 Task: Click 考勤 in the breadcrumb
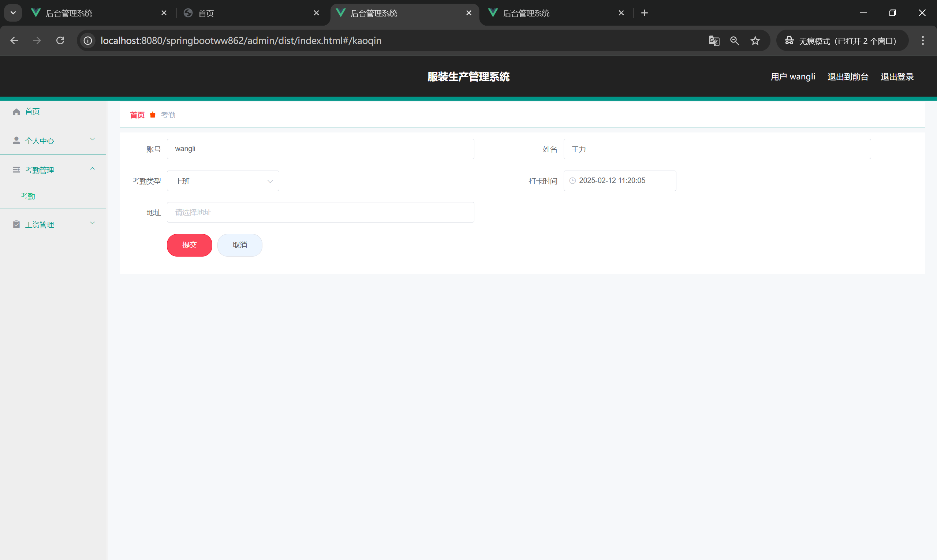tap(168, 115)
